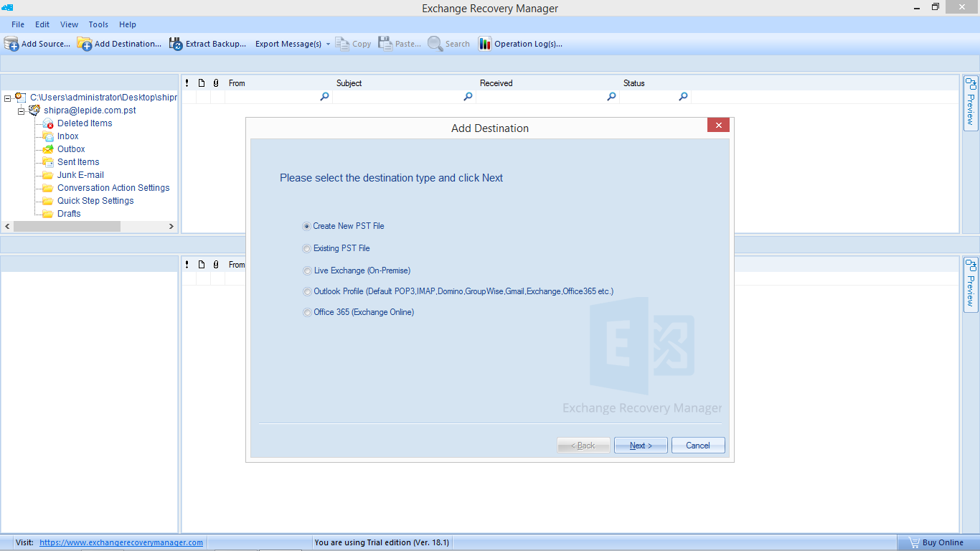The width and height of the screenshot is (980, 551).
Task: Open the Help menu
Action: [128, 24]
